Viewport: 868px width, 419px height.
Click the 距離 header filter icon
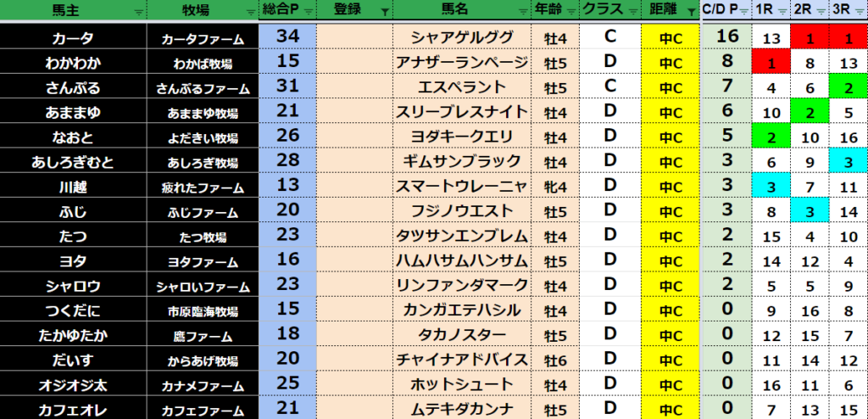[x=691, y=12]
